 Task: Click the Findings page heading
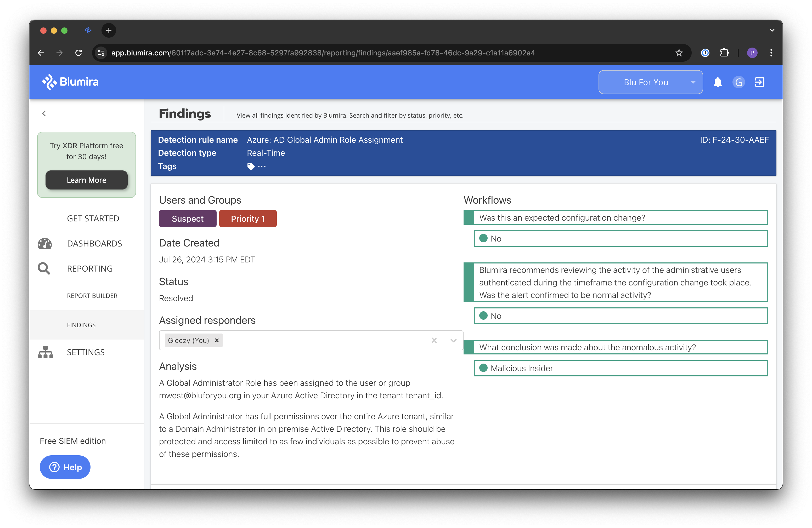point(185,113)
